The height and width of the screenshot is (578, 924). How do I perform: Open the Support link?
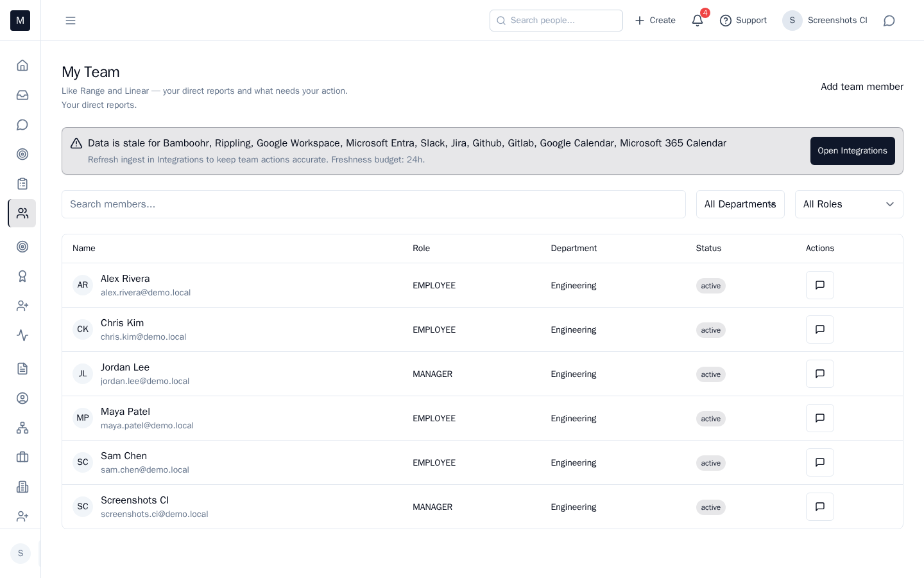tap(743, 21)
